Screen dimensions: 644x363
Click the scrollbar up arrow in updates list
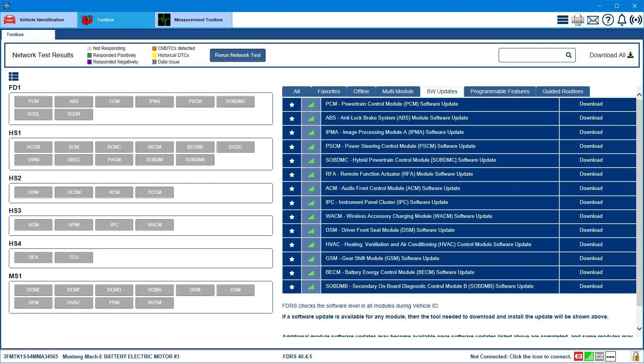point(639,95)
